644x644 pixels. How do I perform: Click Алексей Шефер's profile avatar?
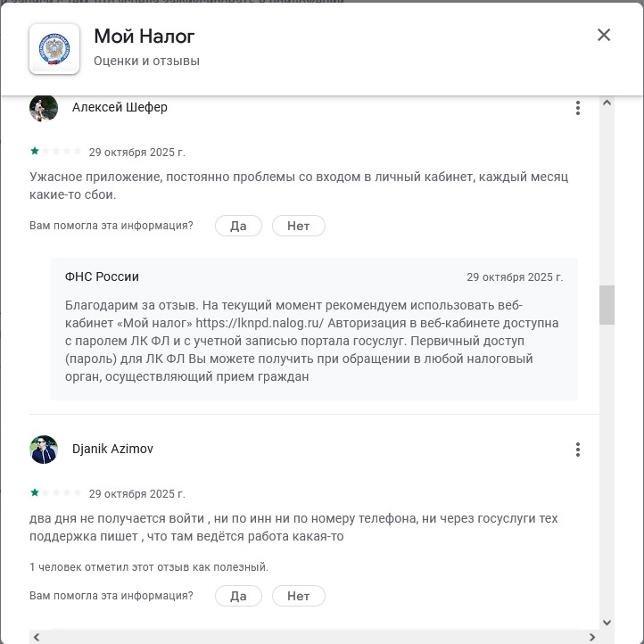[44, 108]
